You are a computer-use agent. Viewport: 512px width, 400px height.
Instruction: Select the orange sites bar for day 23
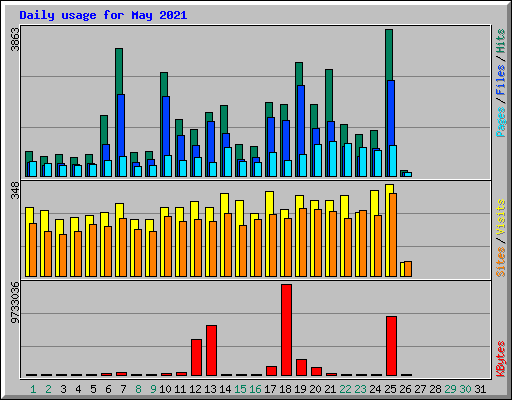tap(363, 244)
